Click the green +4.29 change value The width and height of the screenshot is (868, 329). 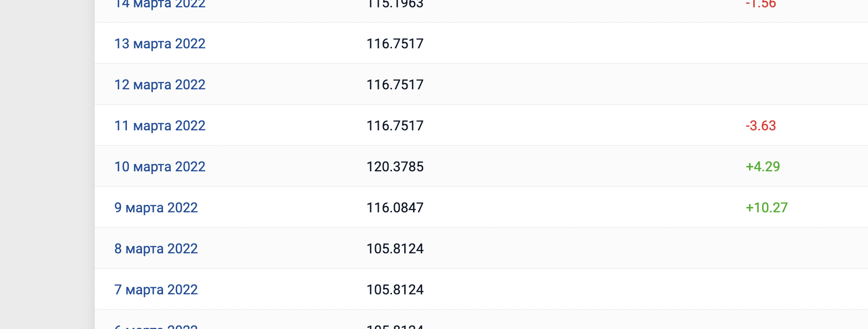click(x=763, y=167)
